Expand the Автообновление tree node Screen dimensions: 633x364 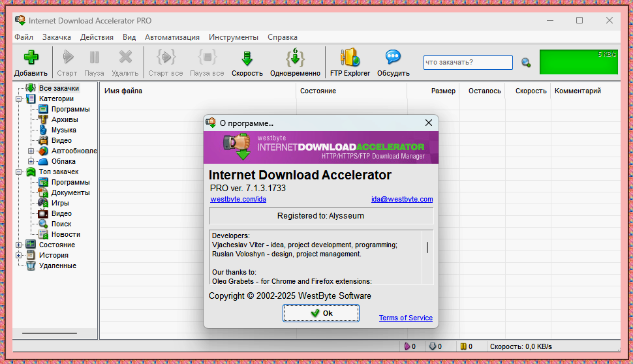(x=31, y=151)
